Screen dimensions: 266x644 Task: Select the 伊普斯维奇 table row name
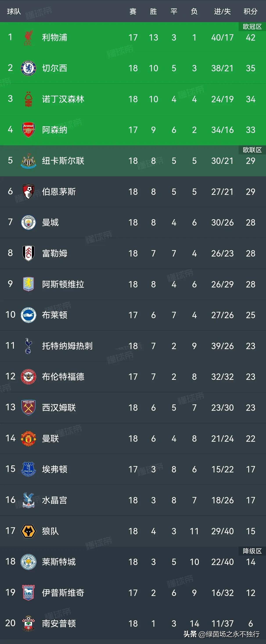63,593
